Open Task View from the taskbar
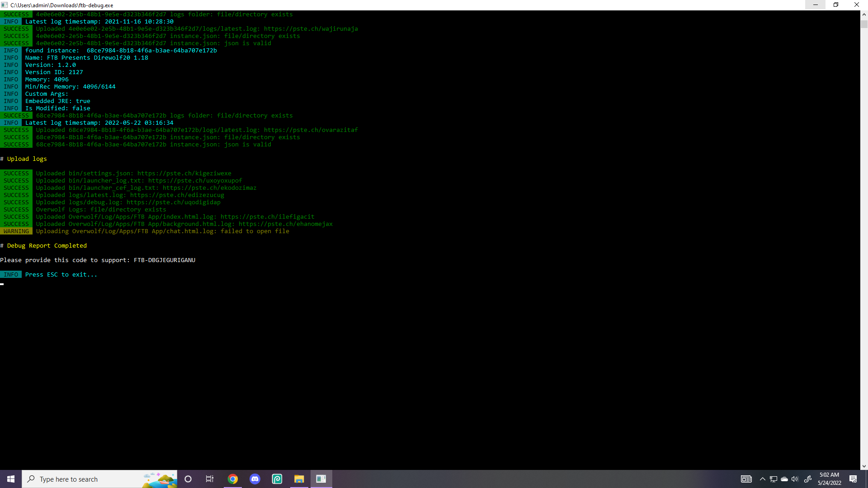 (x=210, y=479)
